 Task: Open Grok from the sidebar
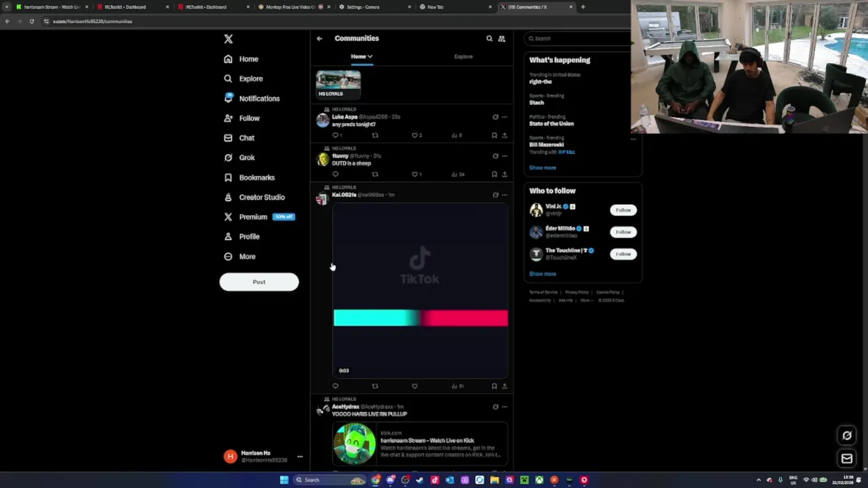click(239, 157)
